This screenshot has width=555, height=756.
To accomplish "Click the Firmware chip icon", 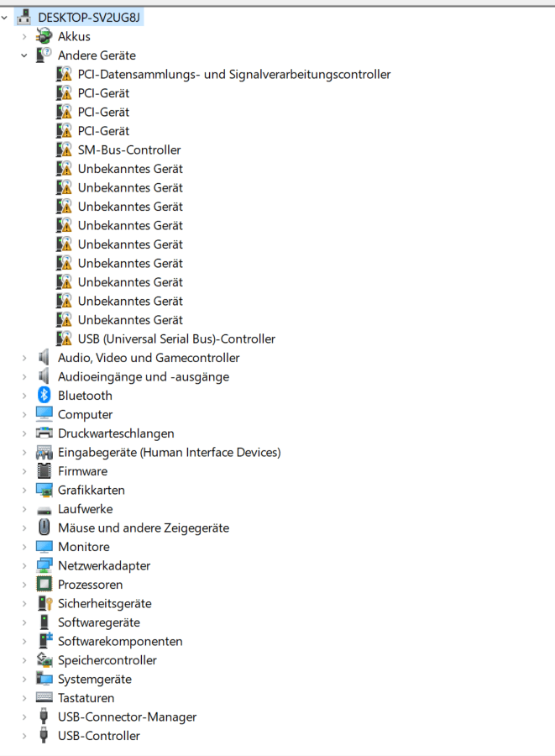I will click(x=44, y=471).
